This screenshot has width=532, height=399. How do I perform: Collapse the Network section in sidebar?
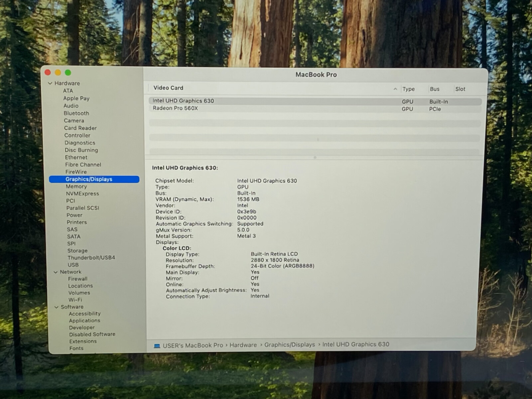tap(56, 272)
